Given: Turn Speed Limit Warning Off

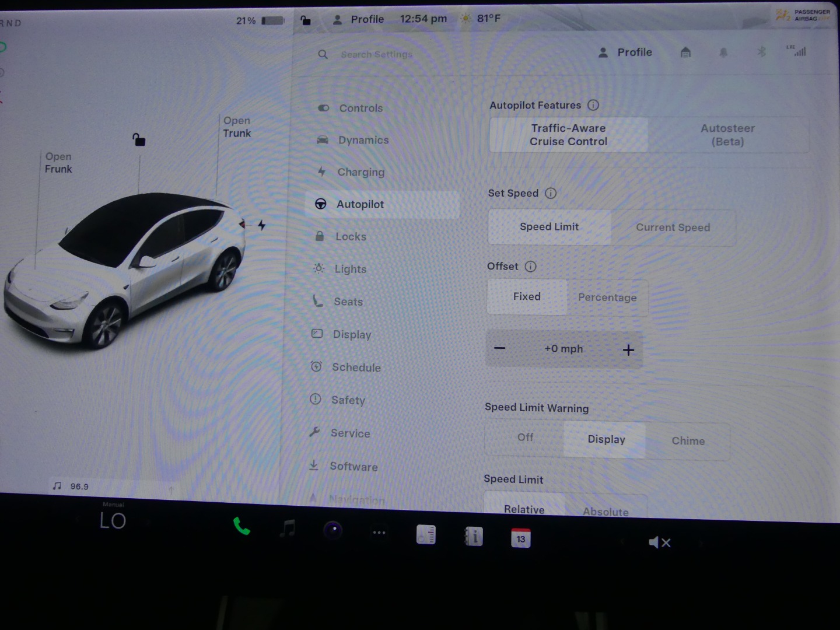Looking at the screenshot, I should tap(525, 437).
